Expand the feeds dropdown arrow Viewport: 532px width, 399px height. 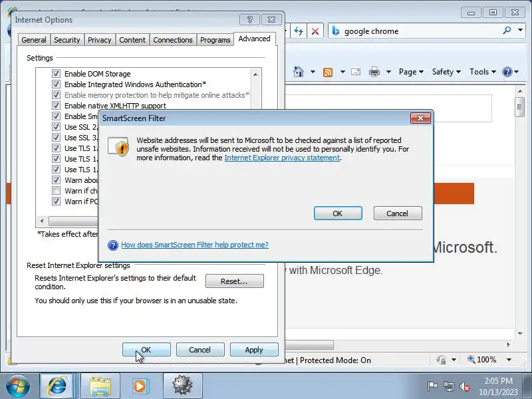point(342,72)
